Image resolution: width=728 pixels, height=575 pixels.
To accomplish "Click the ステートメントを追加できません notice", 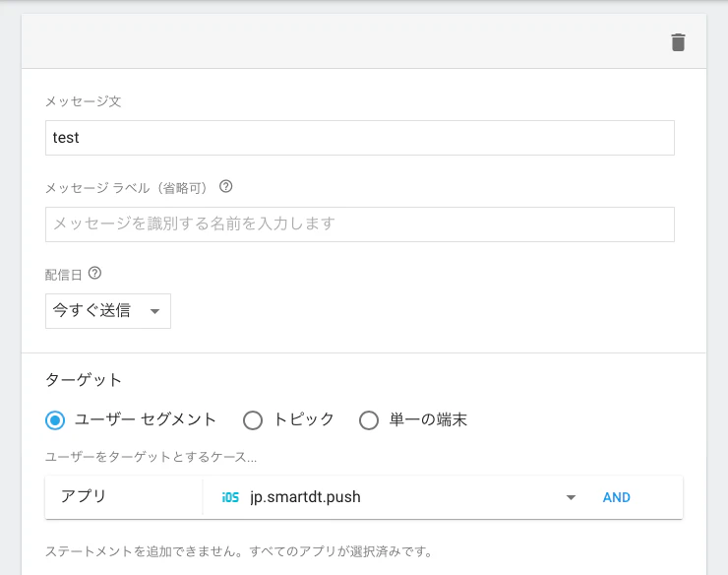I will [239, 551].
